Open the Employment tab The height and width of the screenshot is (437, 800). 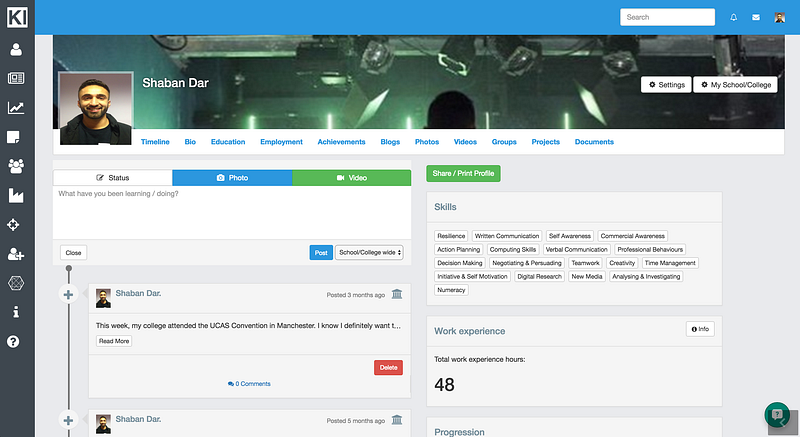tap(281, 142)
